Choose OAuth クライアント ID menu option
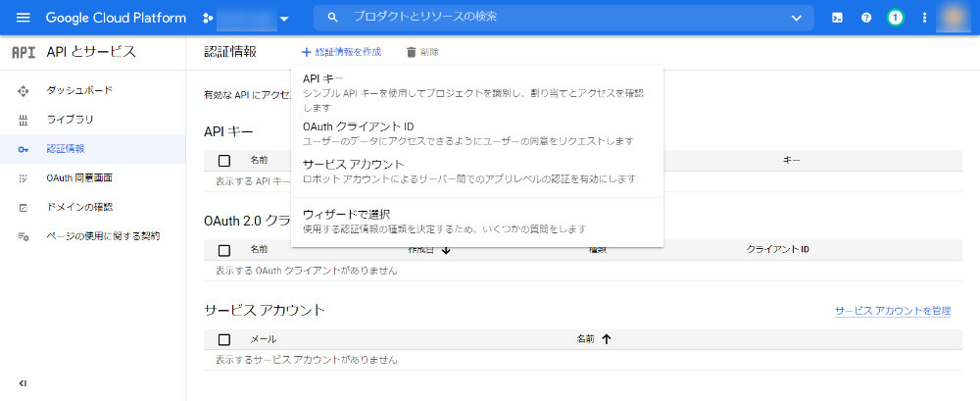 click(x=477, y=134)
